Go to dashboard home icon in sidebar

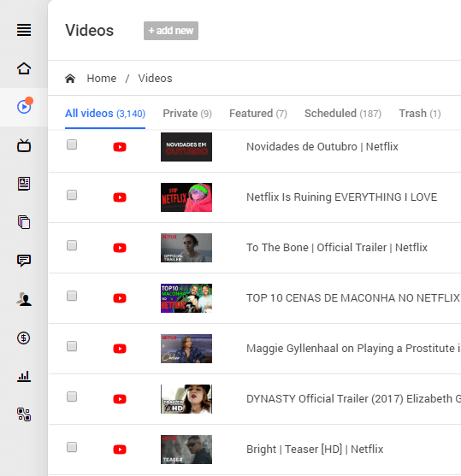pos(24,68)
